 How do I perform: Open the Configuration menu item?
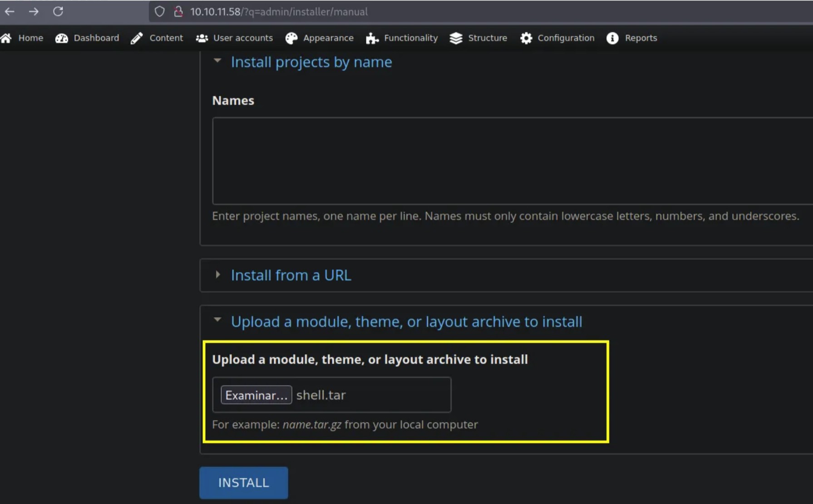(566, 38)
